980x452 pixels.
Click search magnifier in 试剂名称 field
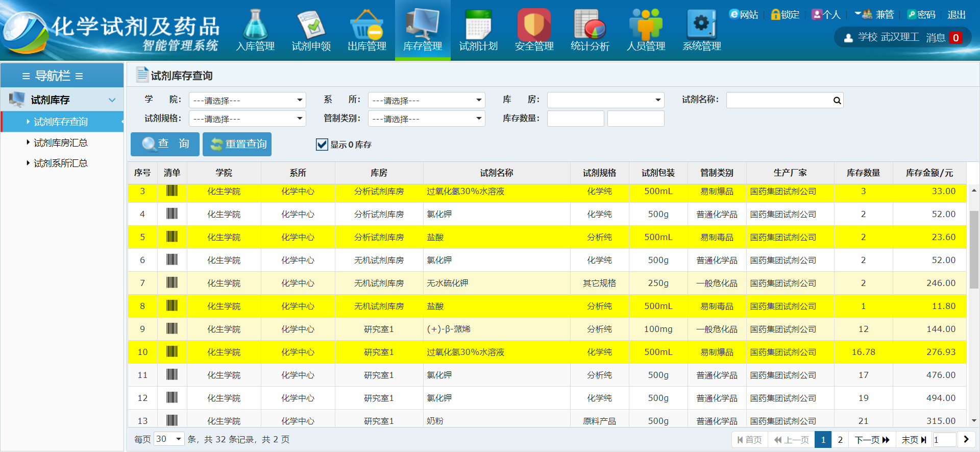tap(837, 101)
